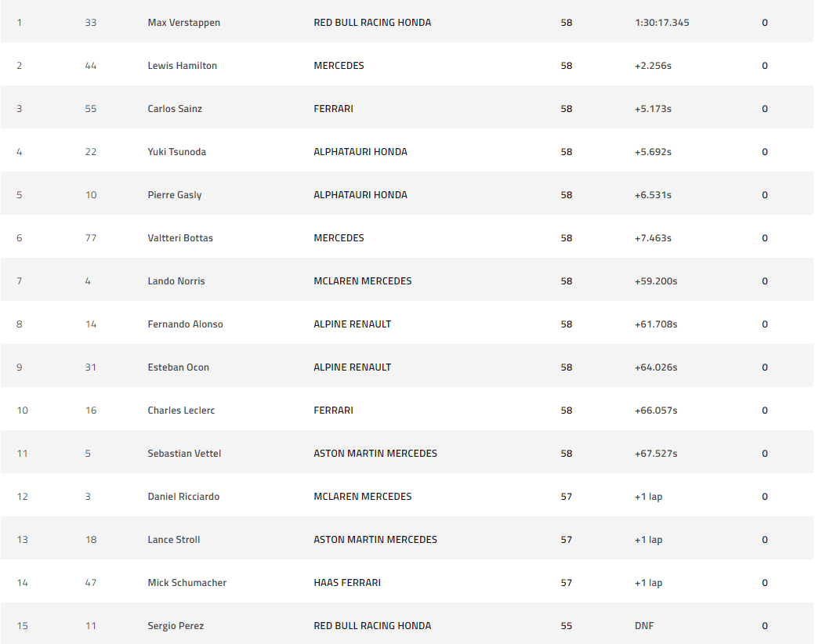The image size is (815, 644).
Task: Select Esteban Ocon in the table
Action: click(178, 367)
